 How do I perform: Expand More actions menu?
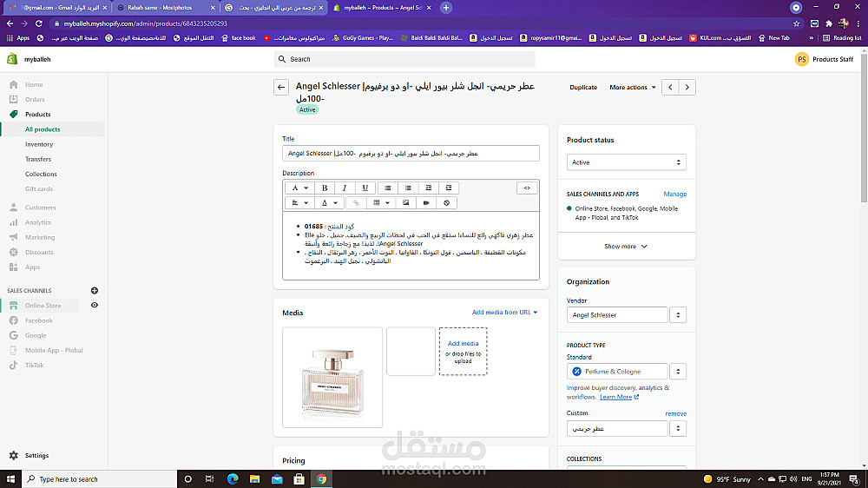click(x=632, y=87)
